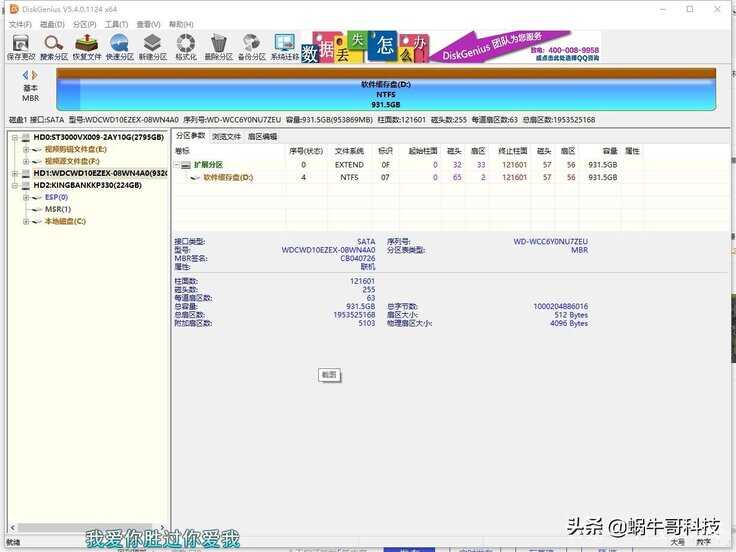Open the 磁盘(D) menu

tap(52, 24)
